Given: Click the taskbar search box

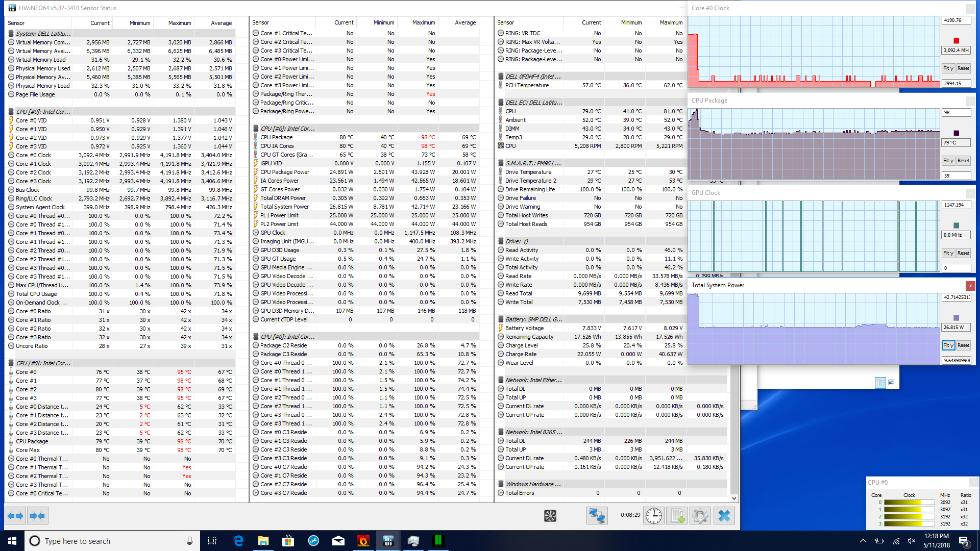Looking at the screenshot, I should coord(112,541).
